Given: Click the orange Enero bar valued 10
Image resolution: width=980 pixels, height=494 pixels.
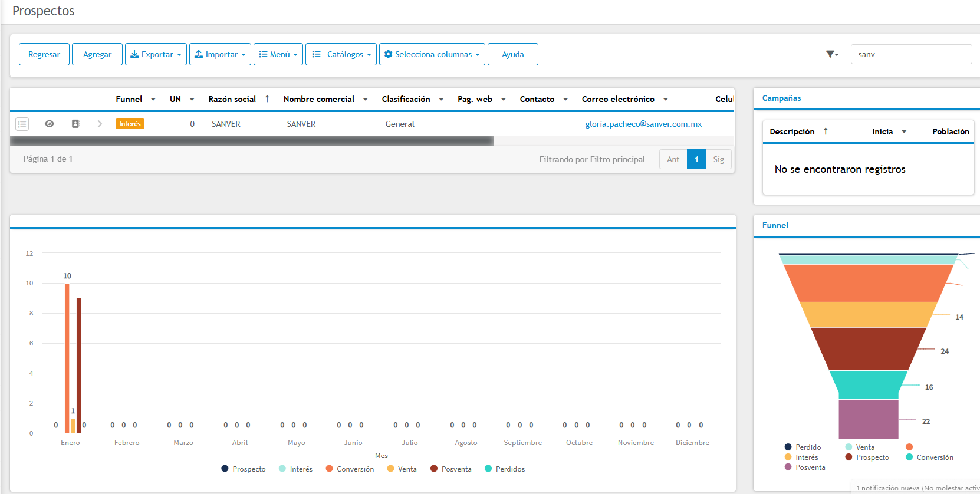Looking at the screenshot, I should (67, 358).
